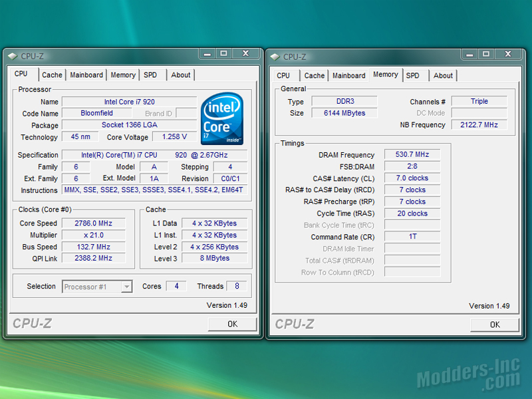Click the L1 Data value '4 x 32 KBytes'
The width and height of the screenshot is (532, 399).
[214, 223]
